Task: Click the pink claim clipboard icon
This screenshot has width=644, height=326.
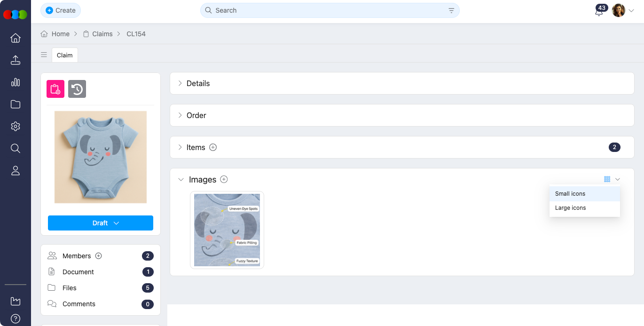Action: tap(55, 89)
